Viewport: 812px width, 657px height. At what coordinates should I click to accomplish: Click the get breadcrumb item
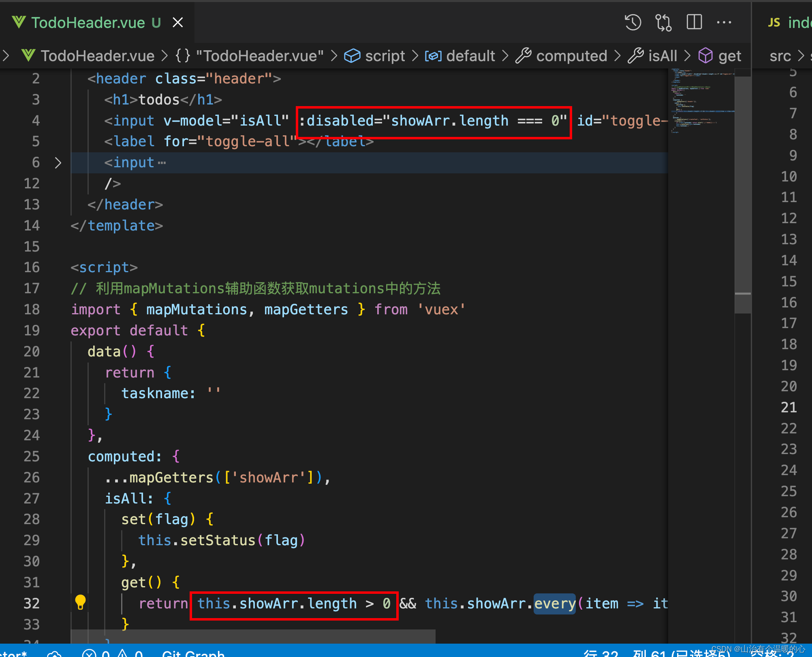[x=729, y=55]
